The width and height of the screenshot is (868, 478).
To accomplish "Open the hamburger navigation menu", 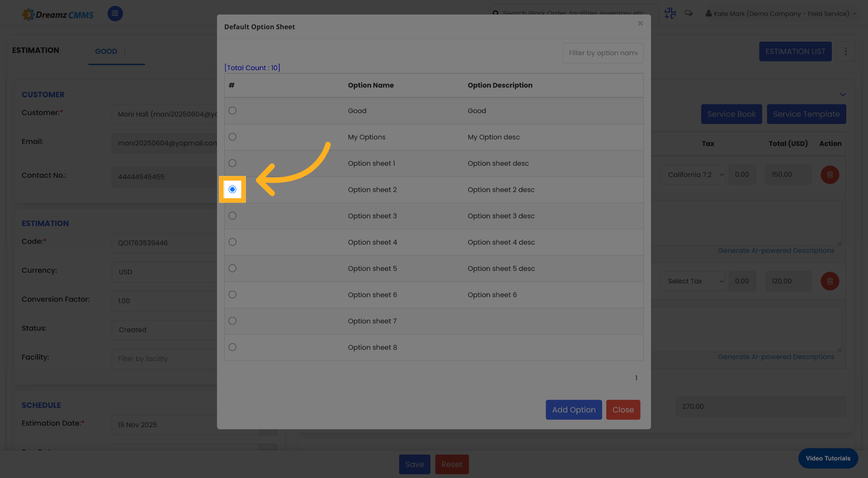I will (x=115, y=14).
